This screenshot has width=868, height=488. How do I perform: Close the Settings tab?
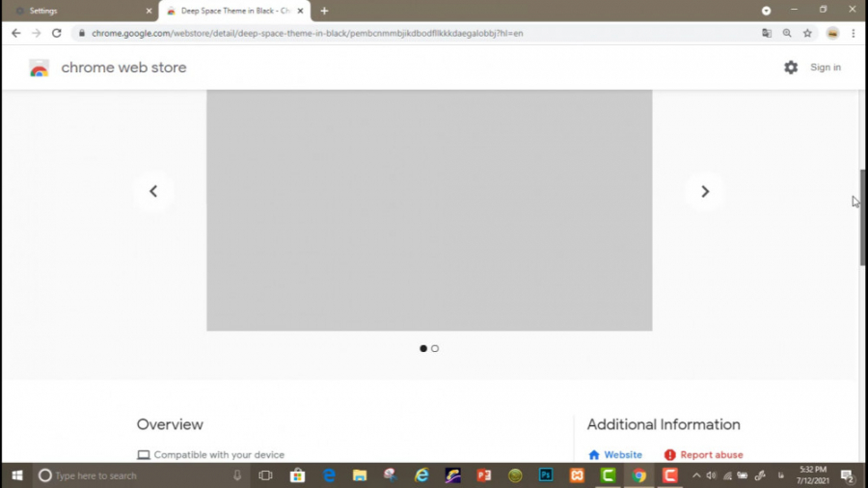[149, 11]
